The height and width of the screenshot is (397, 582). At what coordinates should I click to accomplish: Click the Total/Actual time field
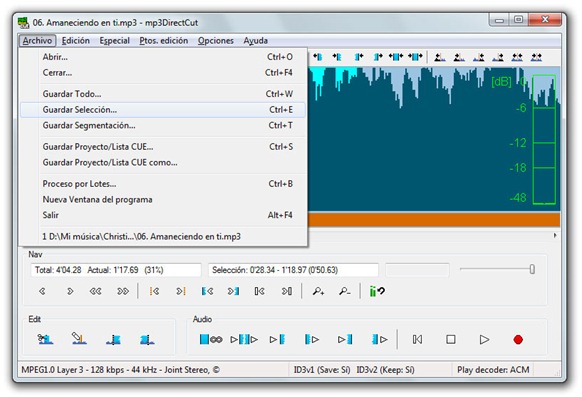(x=115, y=270)
